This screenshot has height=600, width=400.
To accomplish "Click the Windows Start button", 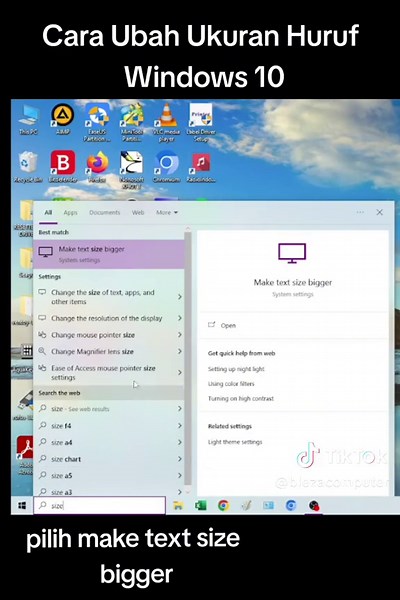I will pos(22,505).
